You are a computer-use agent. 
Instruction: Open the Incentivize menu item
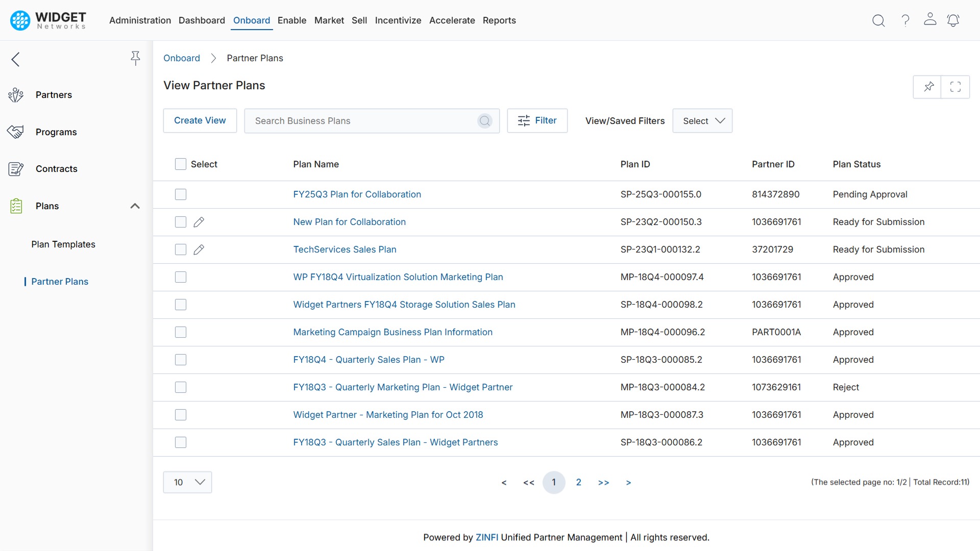coord(398,20)
